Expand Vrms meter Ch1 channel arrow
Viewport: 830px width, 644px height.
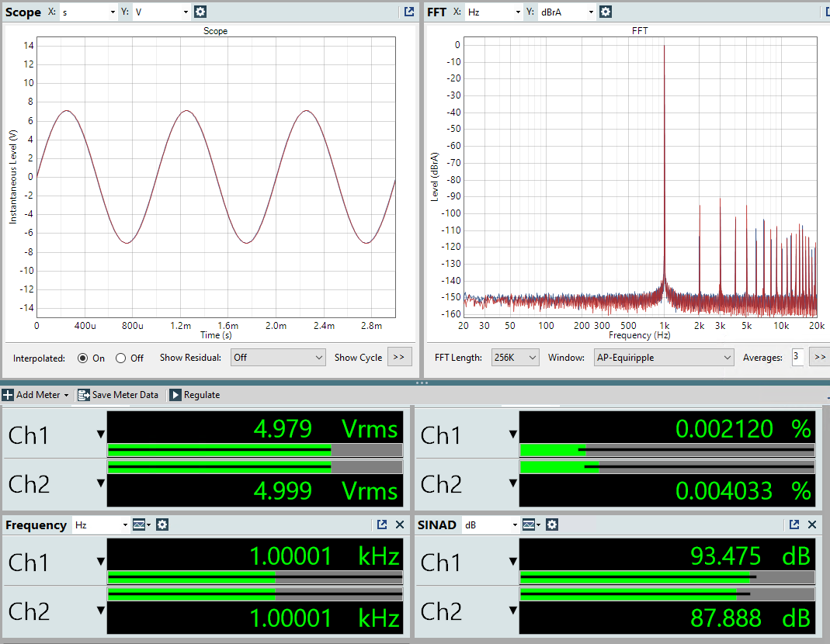[101, 435]
